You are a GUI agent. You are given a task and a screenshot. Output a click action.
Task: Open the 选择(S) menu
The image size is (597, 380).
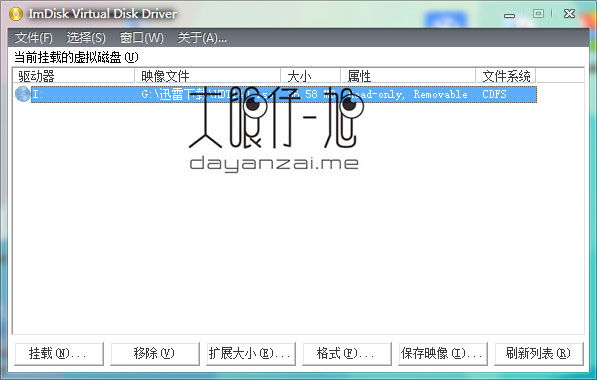click(86, 38)
